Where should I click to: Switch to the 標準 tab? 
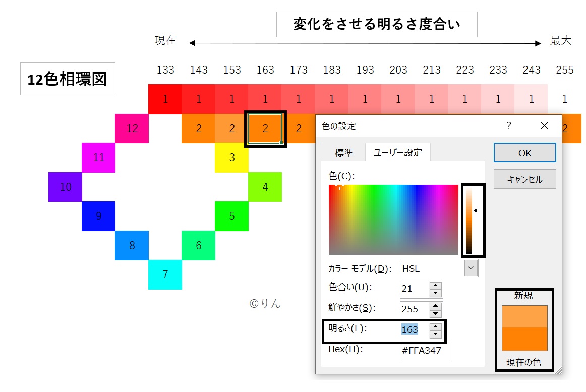[x=344, y=152]
